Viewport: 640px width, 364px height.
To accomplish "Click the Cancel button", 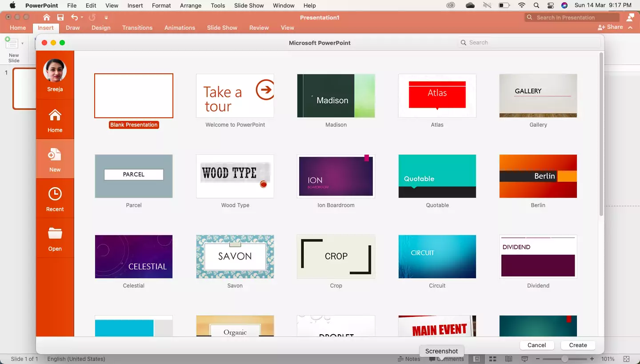I will click(536, 345).
